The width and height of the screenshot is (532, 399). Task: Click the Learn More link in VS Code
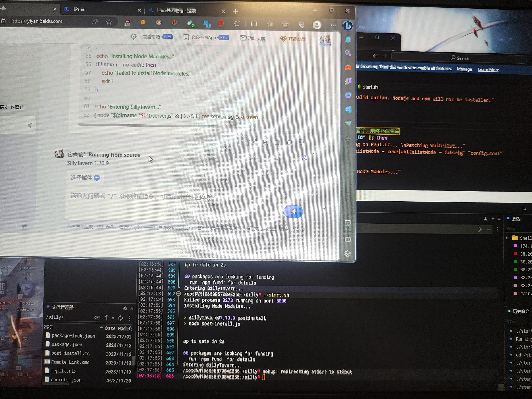tap(488, 70)
